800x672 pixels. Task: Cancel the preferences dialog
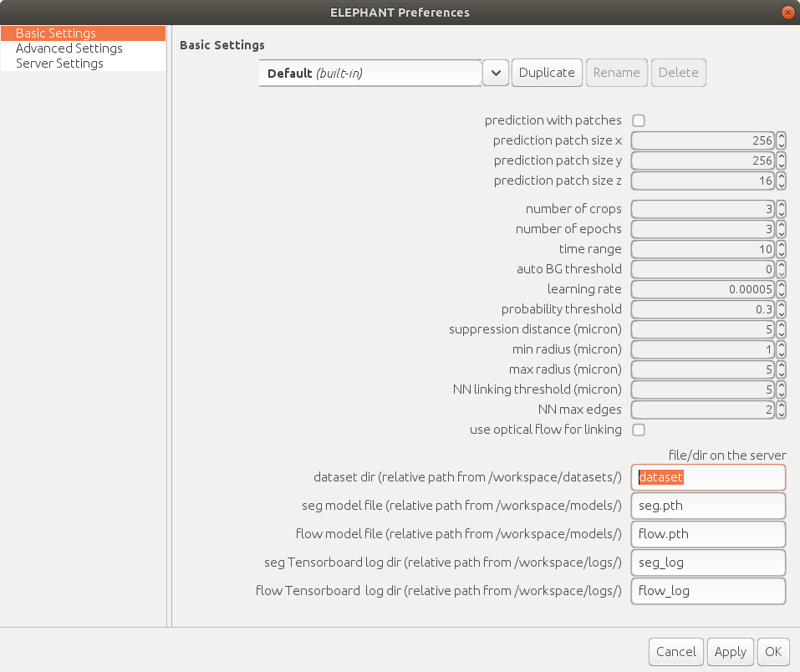(x=676, y=652)
